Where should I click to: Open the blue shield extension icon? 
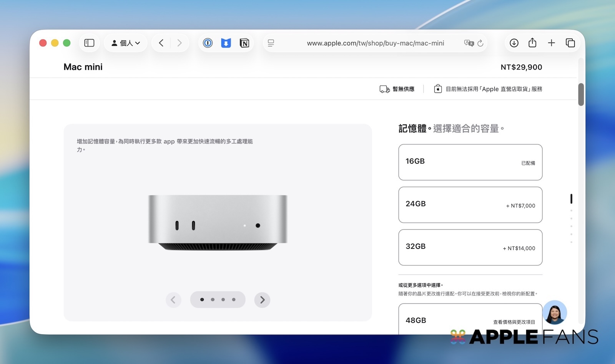(x=226, y=43)
